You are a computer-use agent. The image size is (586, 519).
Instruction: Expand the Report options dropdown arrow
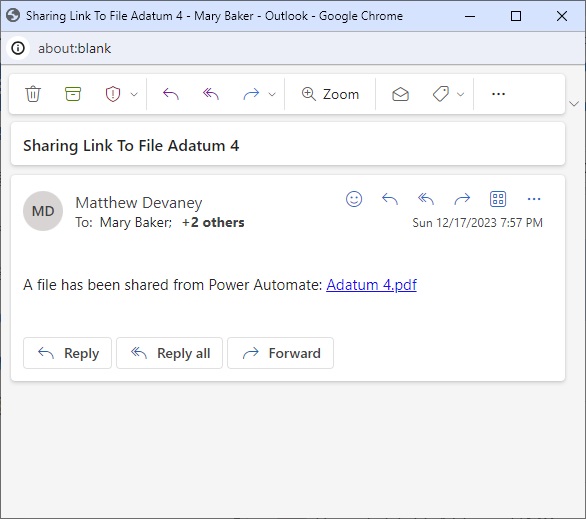pos(134,94)
